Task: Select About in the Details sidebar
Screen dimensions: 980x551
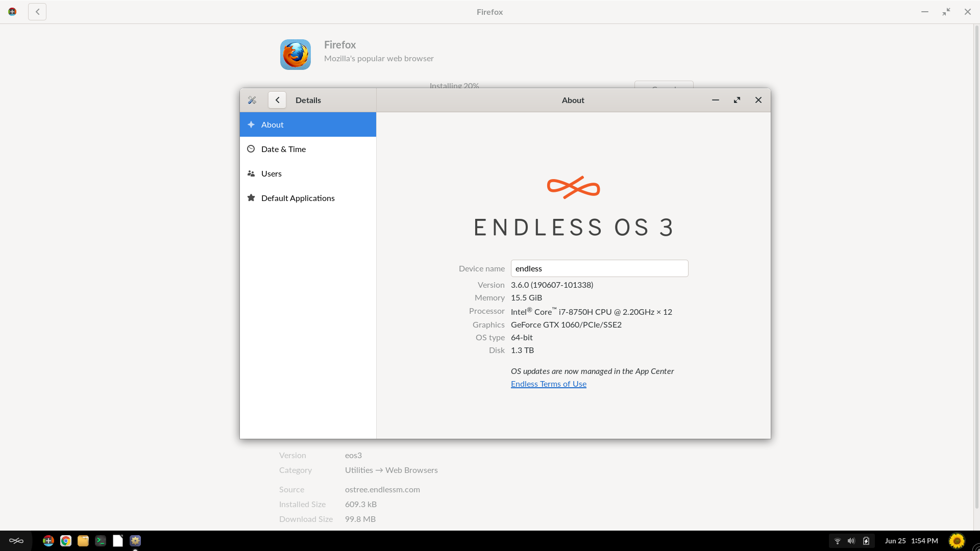Action: (x=308, y=124)
